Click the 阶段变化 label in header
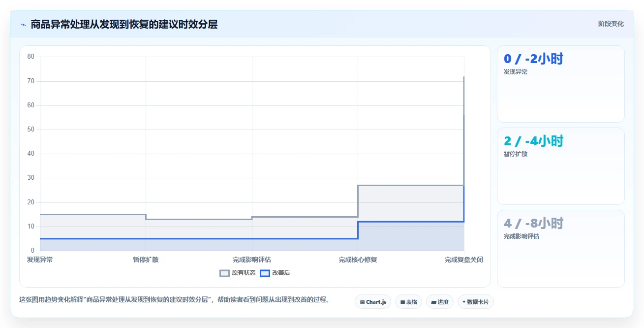Image resolution: width=644 pixels, height=328 pixels. (611, 24)
